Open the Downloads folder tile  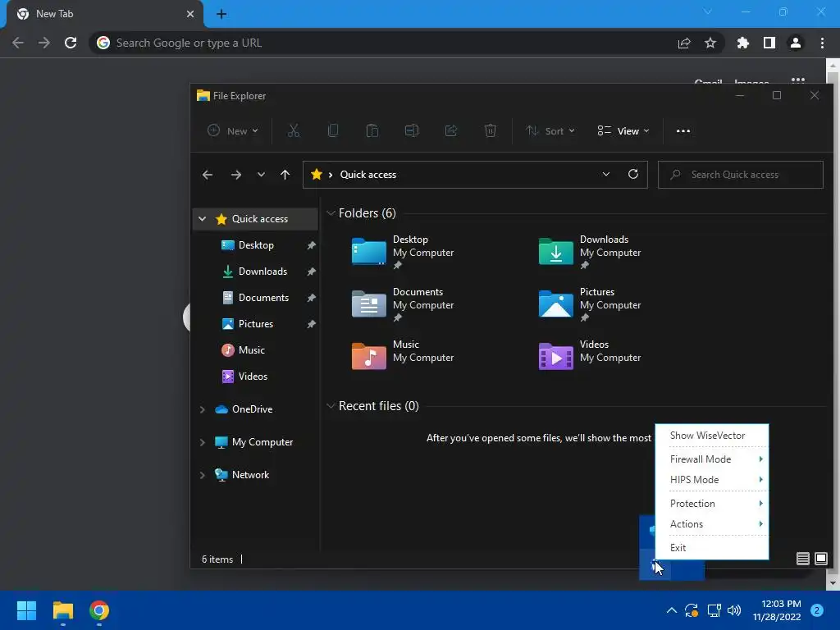point(590,252)
